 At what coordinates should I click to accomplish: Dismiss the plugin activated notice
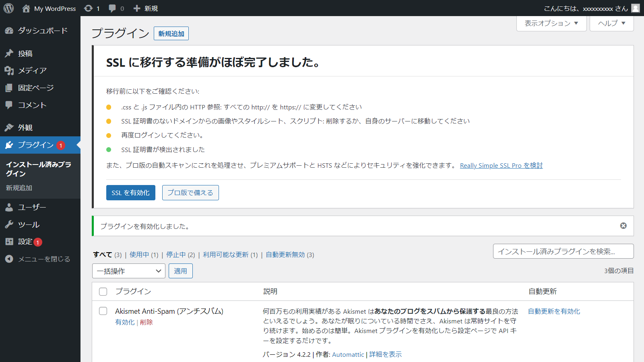tap(623, 226)
